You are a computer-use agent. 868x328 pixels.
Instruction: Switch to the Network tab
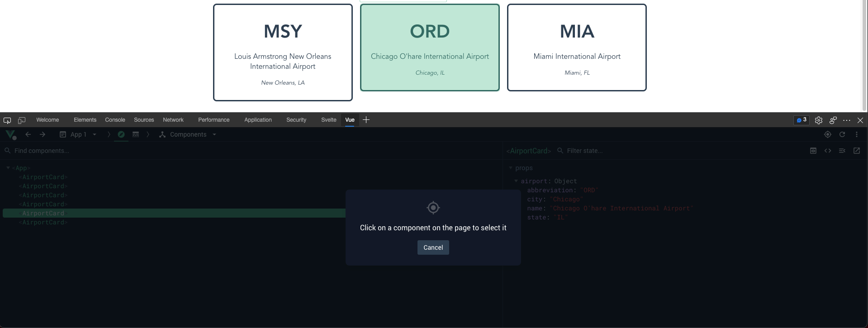pyautogui.click(x=173, y=120)
